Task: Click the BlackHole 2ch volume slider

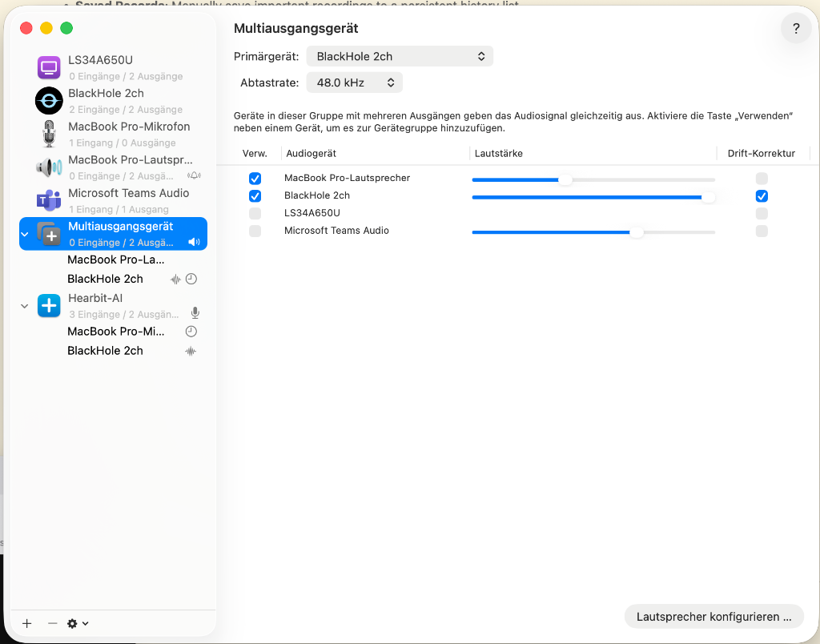Action: tap(593, 197)
